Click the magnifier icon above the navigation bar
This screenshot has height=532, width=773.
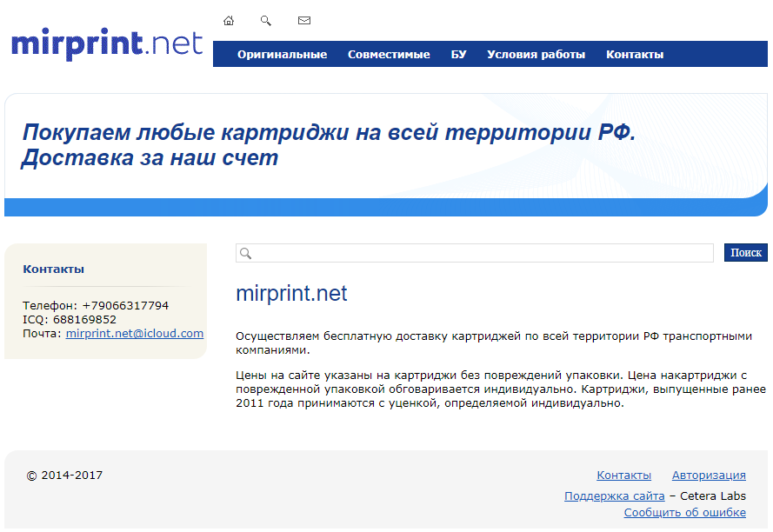pyautogui.click(x=266, y=21)
